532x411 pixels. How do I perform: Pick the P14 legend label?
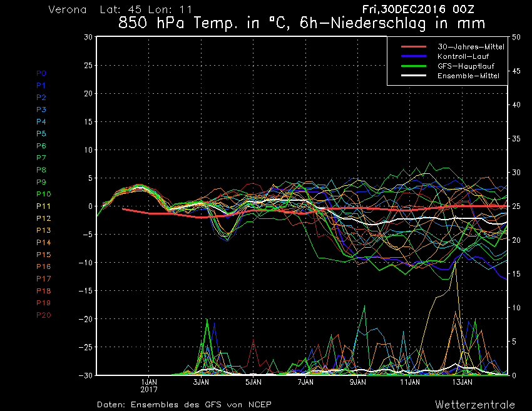click(x=43, y=243)
